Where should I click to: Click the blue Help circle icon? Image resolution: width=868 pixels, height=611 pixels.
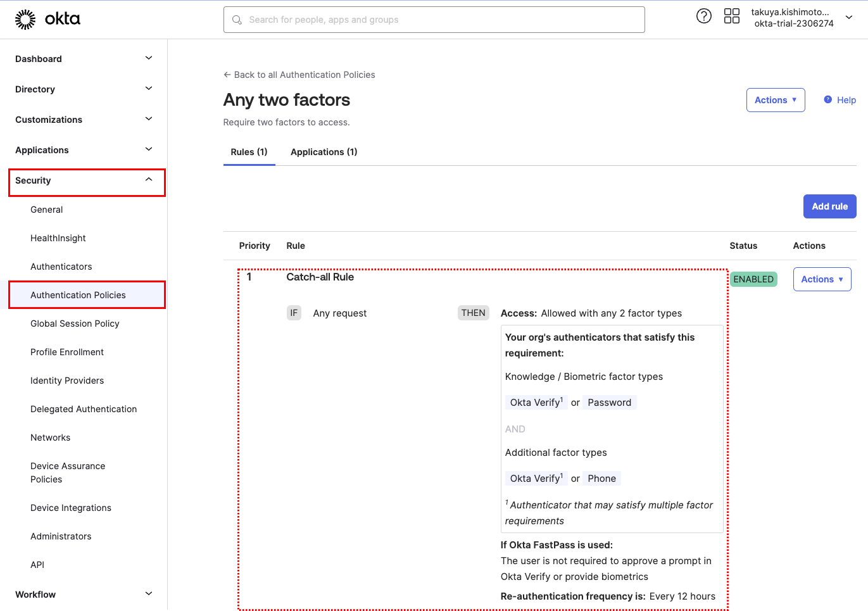click(x=827, y=99)
